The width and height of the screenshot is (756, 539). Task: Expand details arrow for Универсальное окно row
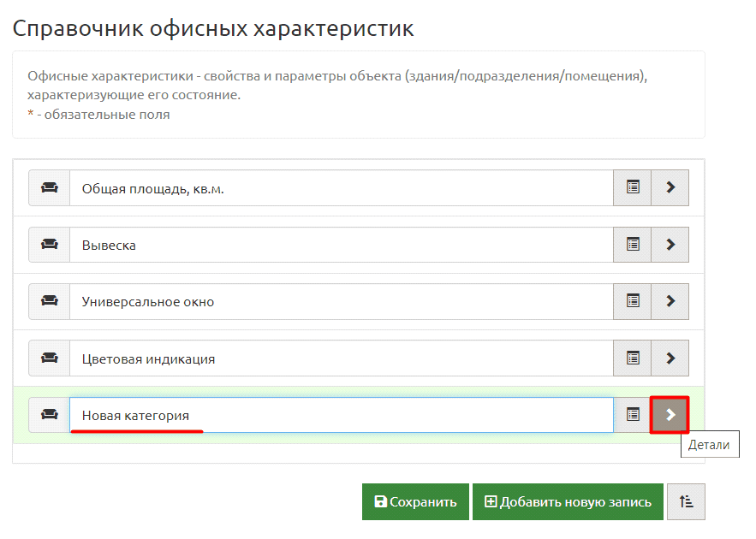pyautogui.click(x=670, y=301)
